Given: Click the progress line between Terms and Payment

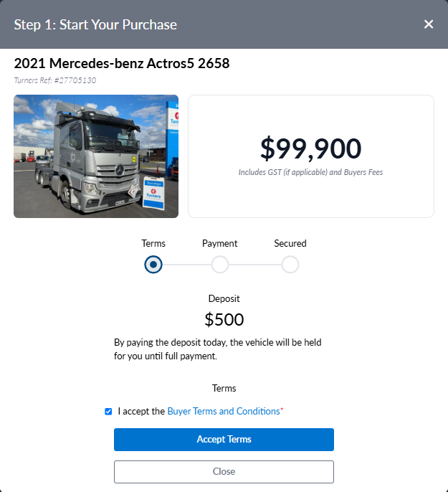Looking at the screenshot, I should (x=187, y=265).
